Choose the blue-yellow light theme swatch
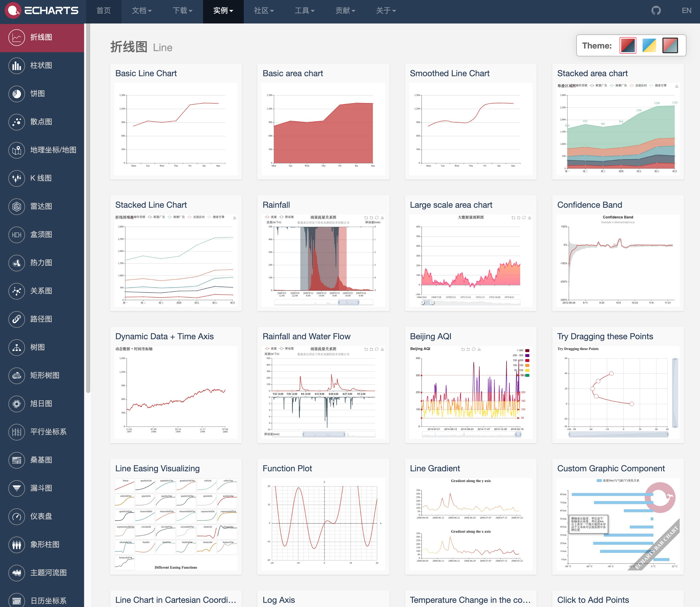 coord(649,45)
